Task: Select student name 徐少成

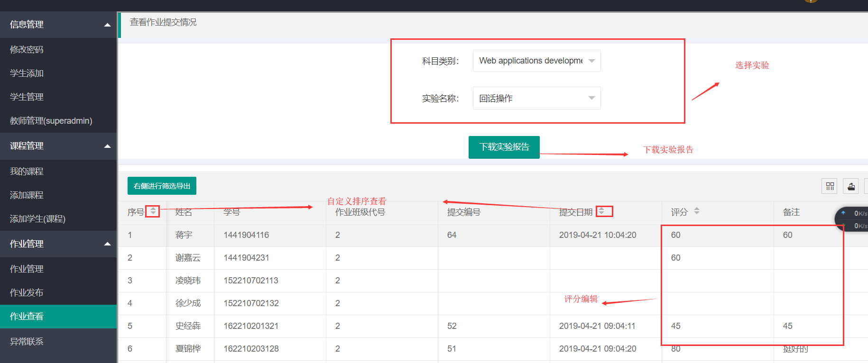Action: [x=188, y=303]
